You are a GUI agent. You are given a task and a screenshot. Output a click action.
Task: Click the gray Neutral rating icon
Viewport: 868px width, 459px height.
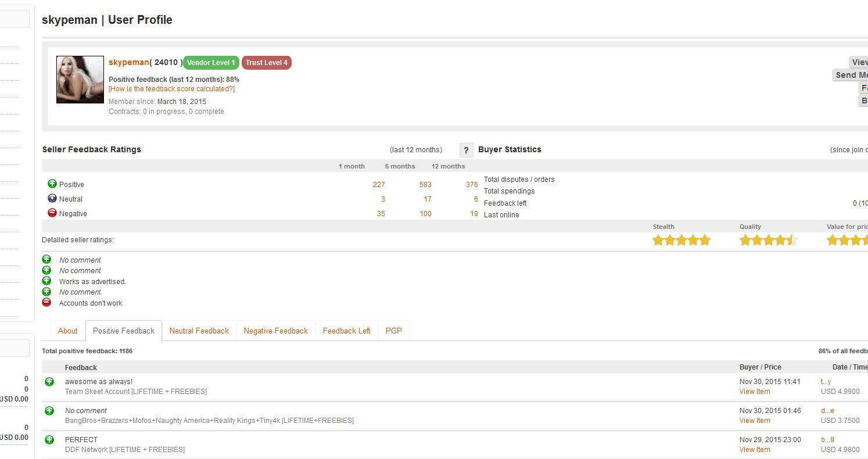pyautogui.click(x=52, y=199)
